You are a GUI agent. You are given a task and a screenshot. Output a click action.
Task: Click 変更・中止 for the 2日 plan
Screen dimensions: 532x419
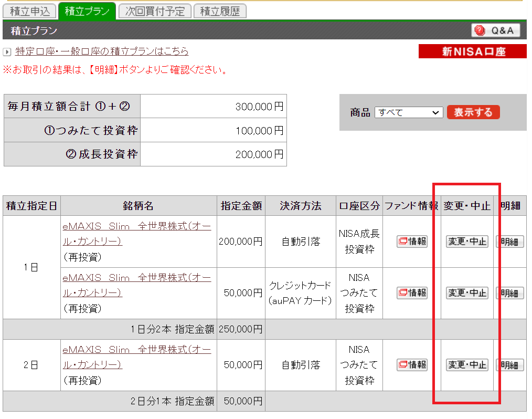click(x=466, y=365)
